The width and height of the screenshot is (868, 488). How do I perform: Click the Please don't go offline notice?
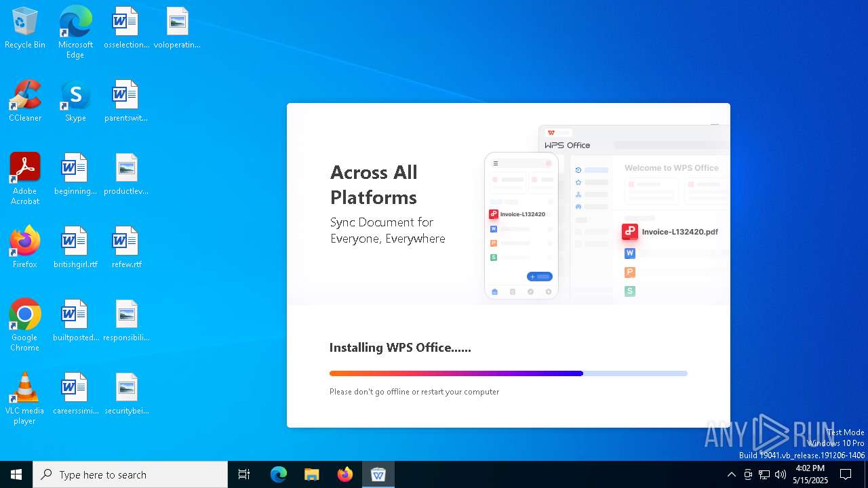(x=414, y=392)
